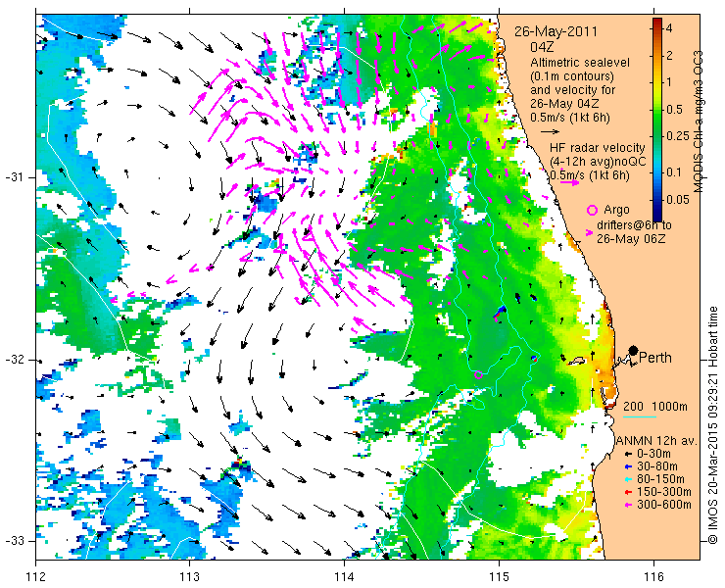Click the '30-80m' depth legend label

click(x=657, y=466)
